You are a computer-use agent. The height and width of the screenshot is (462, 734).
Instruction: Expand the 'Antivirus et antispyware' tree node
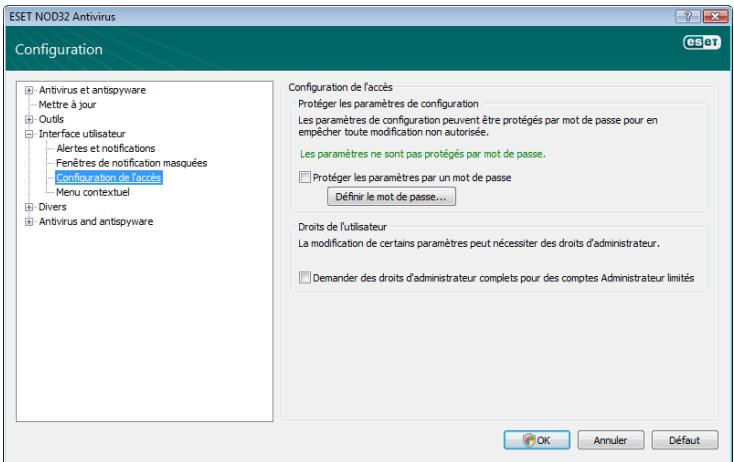click(29, 90)
